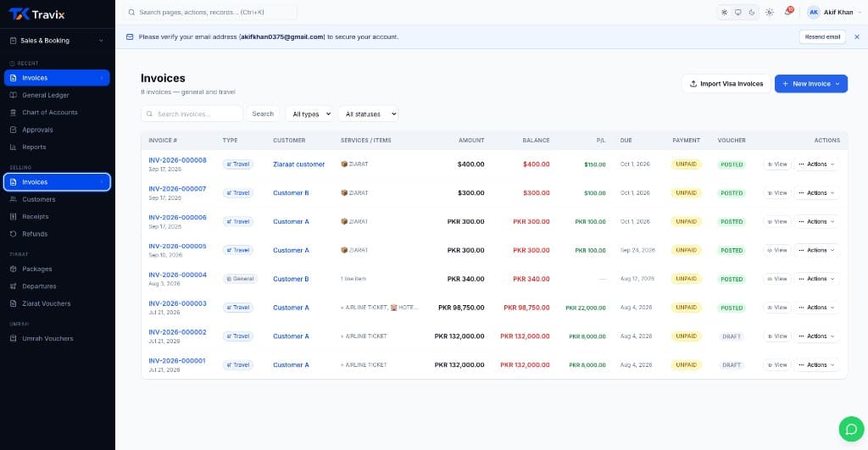Viewport: 868px width, 450px height.
Task: Open invoice INV-2026-000001
Action: click(176, 361)
